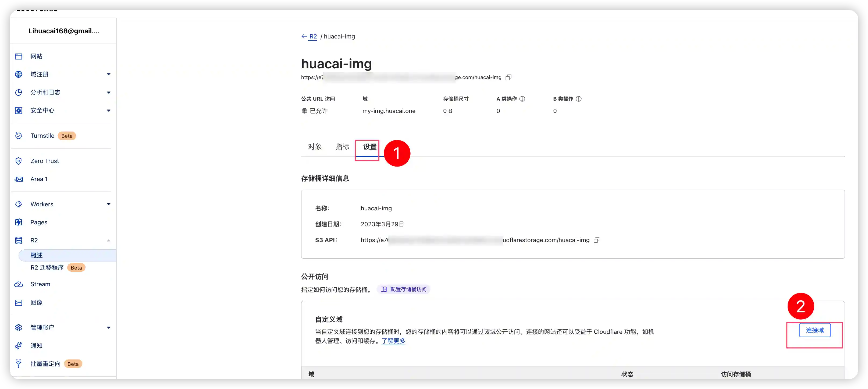Open Zero Trust from the sidebar
868x389 pixels.
click(45, 161)
